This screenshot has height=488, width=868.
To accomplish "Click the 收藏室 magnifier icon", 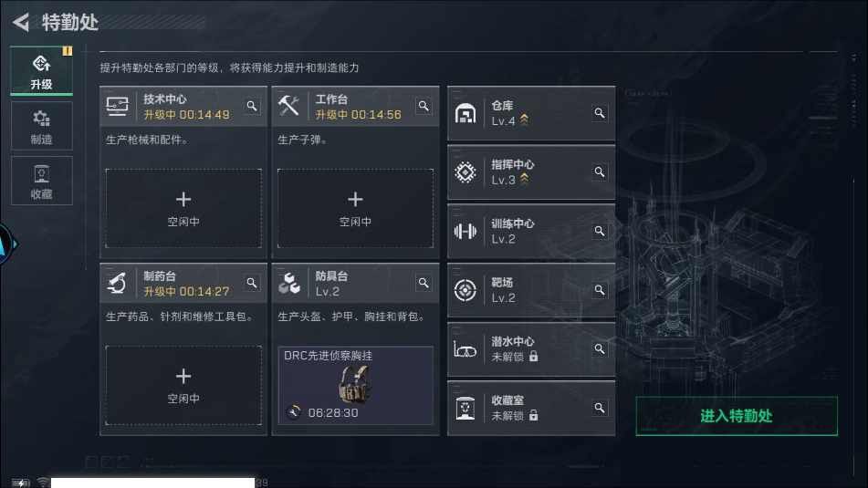I will (600, 408).
